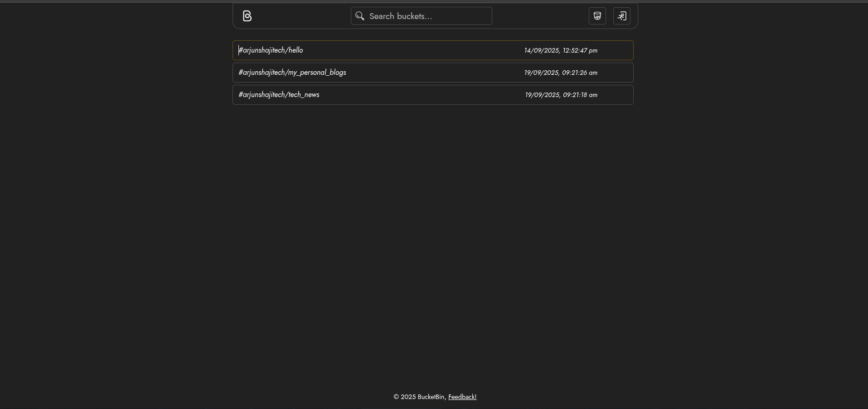868x409 pixels.
Task: Click the 19/09/2025, 09:21:26 am timestamp
Action: [561, 73]
